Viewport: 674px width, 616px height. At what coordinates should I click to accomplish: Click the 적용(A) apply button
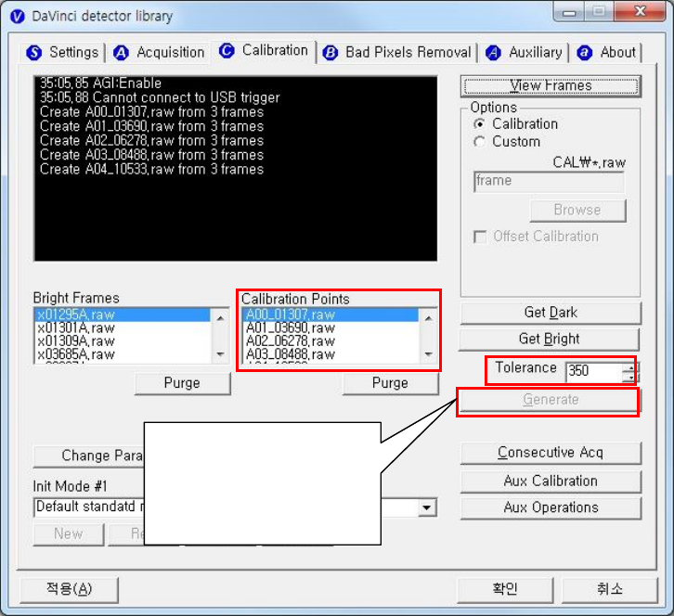point(70,589)
